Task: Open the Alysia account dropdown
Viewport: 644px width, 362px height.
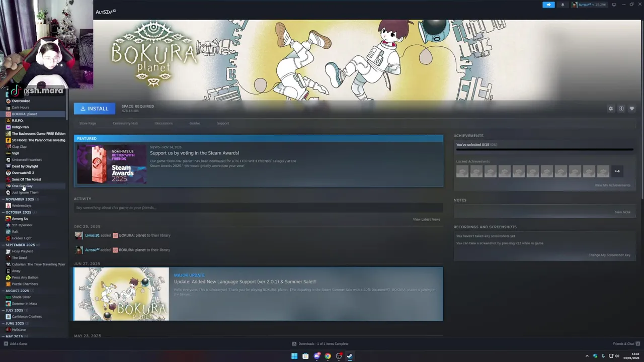Action: [x=589, y=5]
